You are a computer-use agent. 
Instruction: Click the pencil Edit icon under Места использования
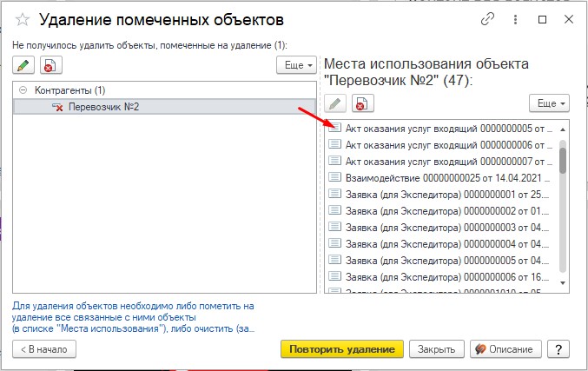tap(335, 103)
